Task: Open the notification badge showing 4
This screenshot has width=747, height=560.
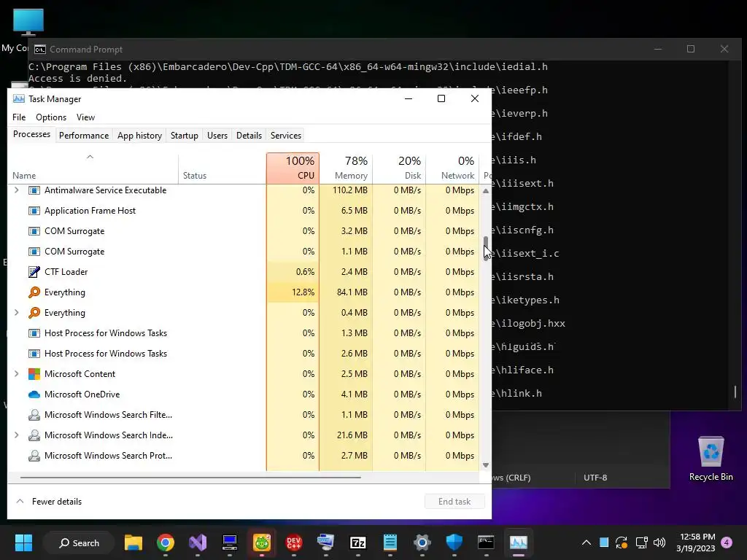Action: point(727,542)
